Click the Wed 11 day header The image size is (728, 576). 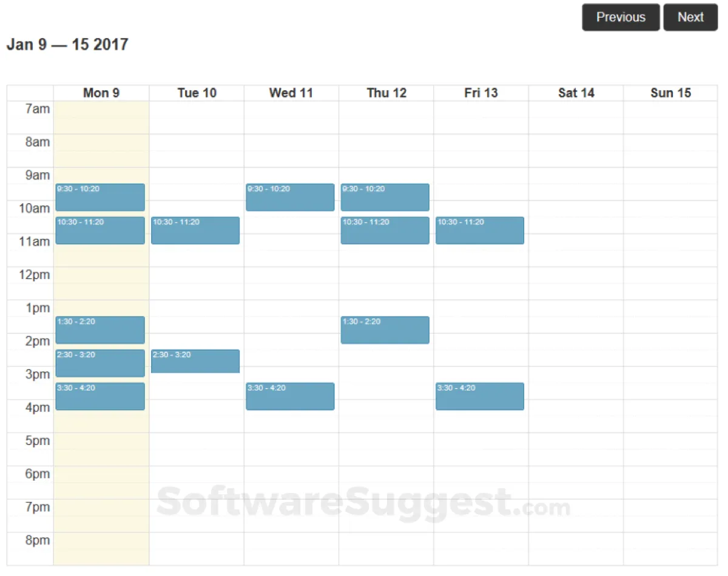pos(291,93)
